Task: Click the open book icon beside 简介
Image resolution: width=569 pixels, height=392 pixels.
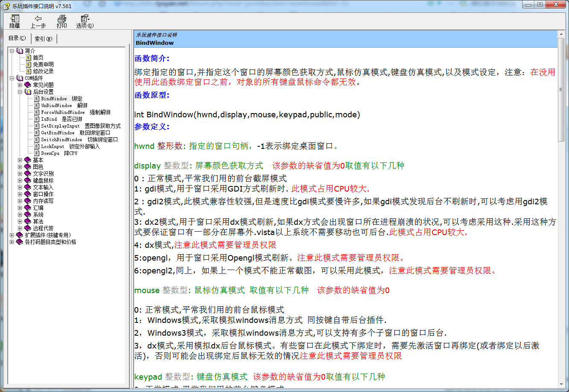Action: point(20,51)
